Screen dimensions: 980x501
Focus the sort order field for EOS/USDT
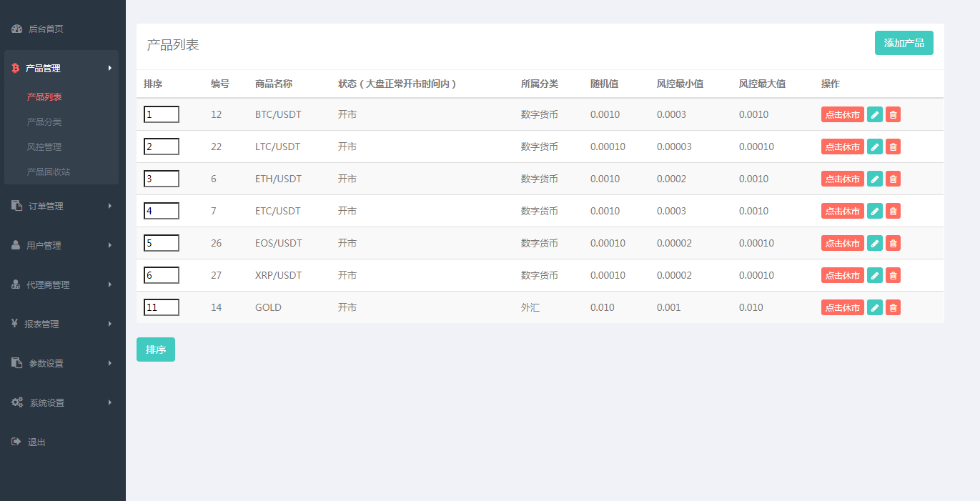point(162,243)
